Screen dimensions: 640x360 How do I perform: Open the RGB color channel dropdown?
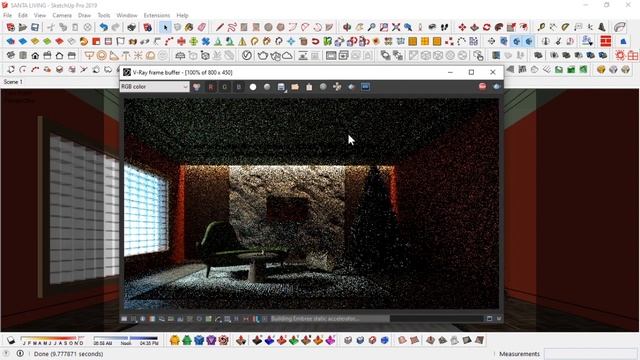(154, 87)
